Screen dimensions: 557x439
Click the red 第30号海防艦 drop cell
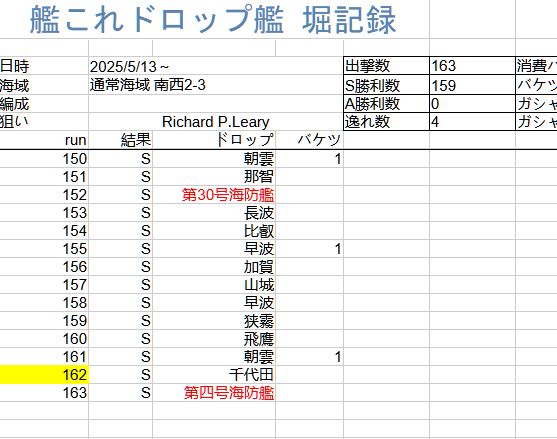point(214,195)
